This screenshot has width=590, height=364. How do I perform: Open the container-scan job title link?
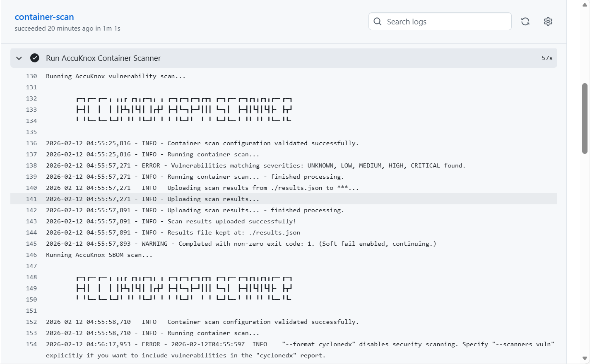coord(44,17)
